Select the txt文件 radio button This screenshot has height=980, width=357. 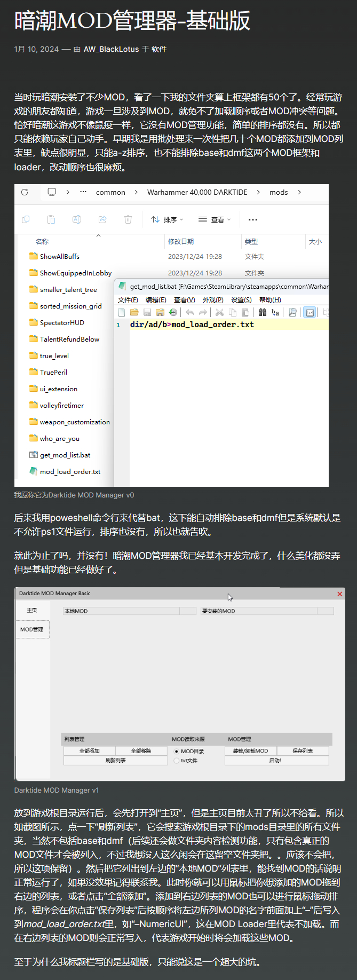click(x=177, y=761)
